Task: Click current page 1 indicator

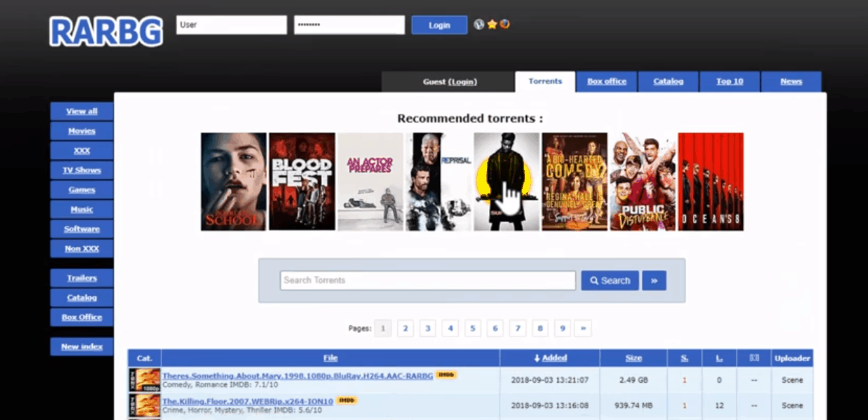Action: pyautogui.click(x=383, y=328)
